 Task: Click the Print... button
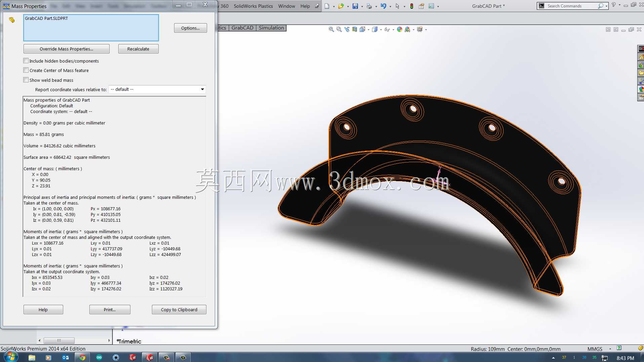point(110,310)
